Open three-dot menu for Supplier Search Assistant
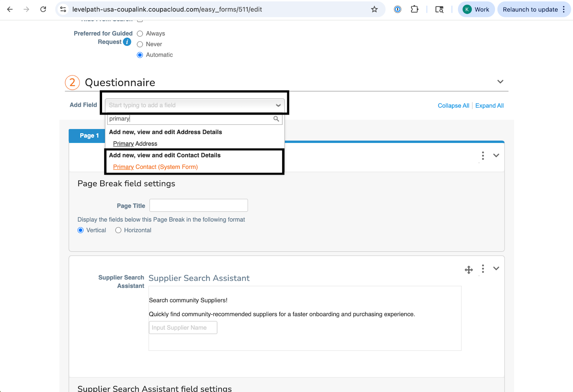 [483, 269]
